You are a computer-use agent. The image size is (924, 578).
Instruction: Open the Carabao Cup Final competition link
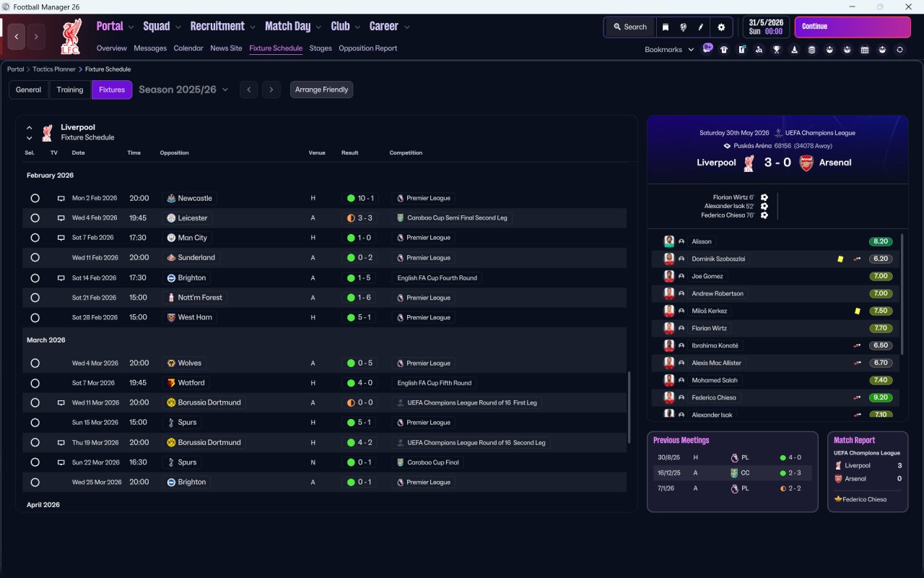click(x=428, y=462)
